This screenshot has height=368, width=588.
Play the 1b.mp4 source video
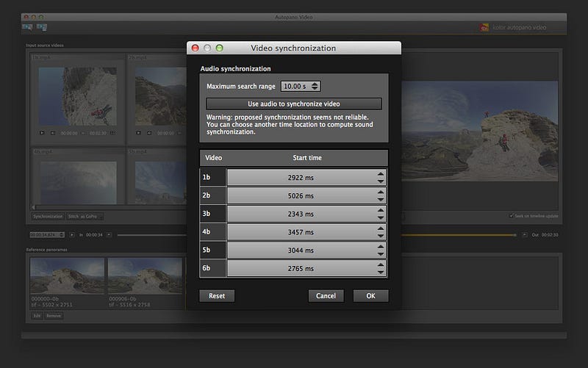(42, 133)
